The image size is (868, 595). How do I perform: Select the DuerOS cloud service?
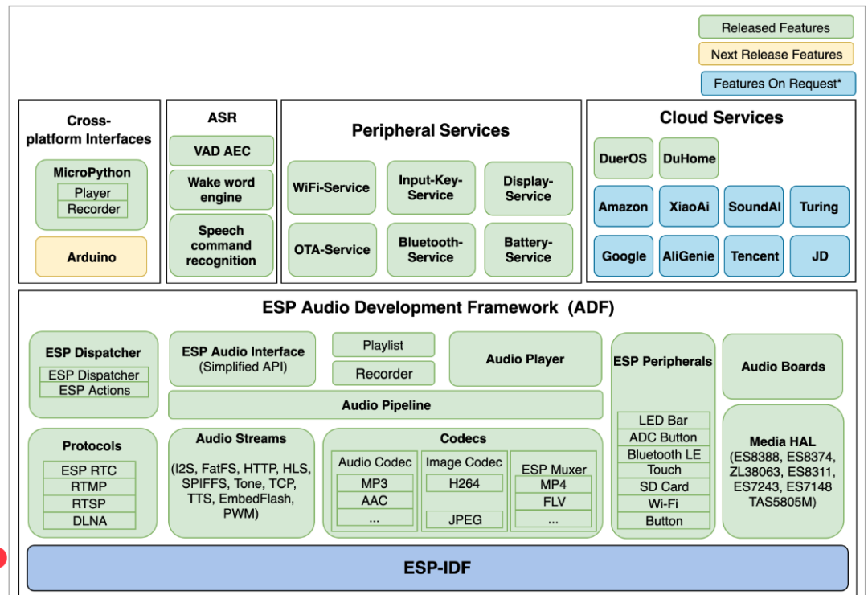(x=624, y=158)
